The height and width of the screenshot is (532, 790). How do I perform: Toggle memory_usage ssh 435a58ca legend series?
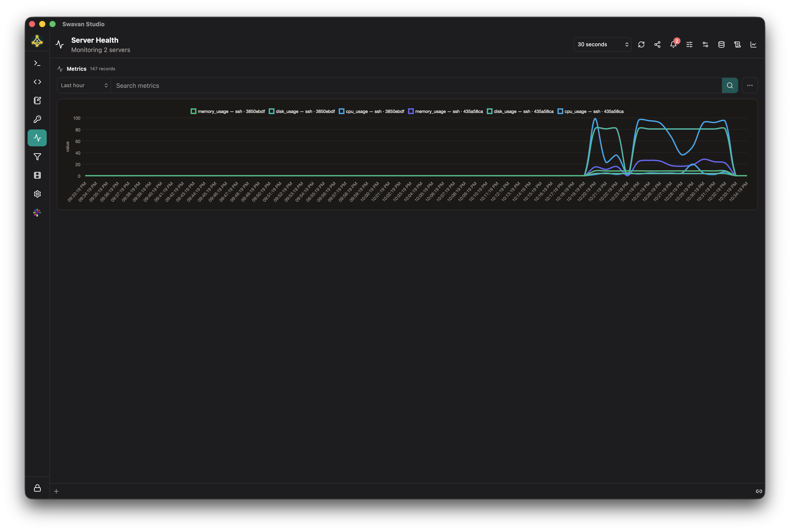pyautogui.click(x=446, y=111)
